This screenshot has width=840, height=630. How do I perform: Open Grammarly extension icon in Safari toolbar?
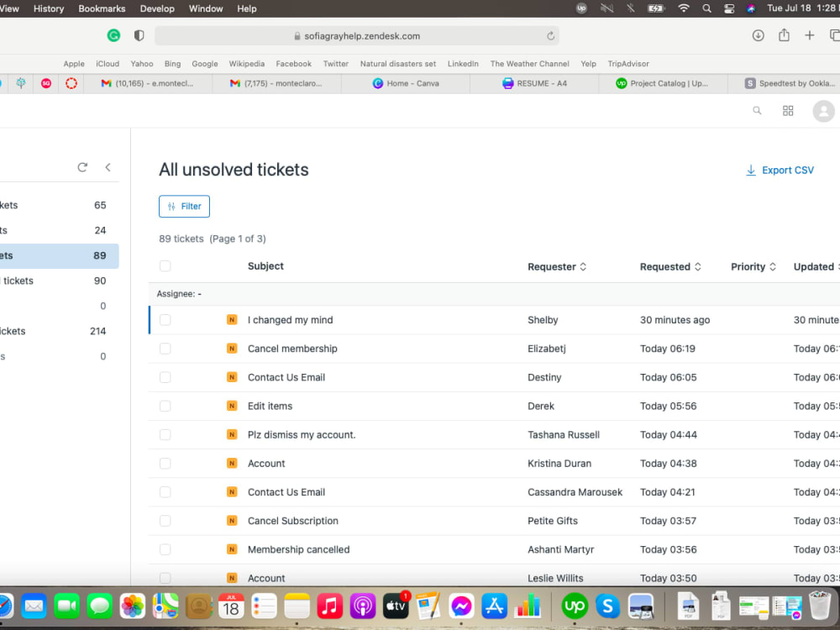[x=113, y=35]
